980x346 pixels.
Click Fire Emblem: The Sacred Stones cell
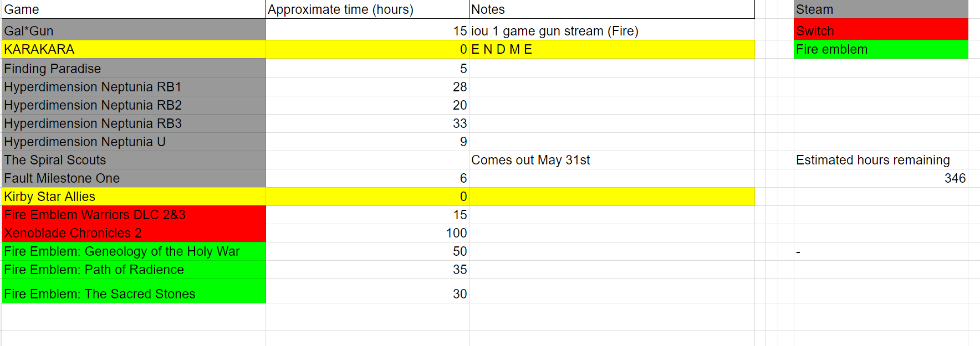pyautogui.click(x=134, y=291)
